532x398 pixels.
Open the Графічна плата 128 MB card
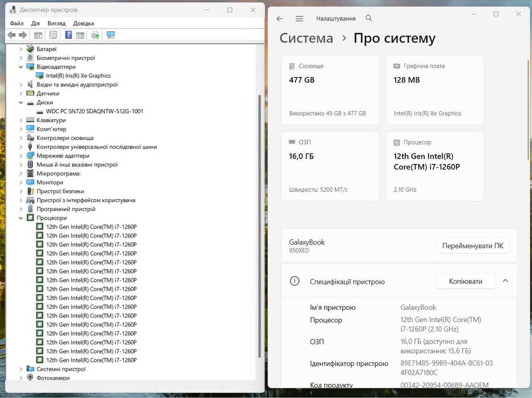435,90
